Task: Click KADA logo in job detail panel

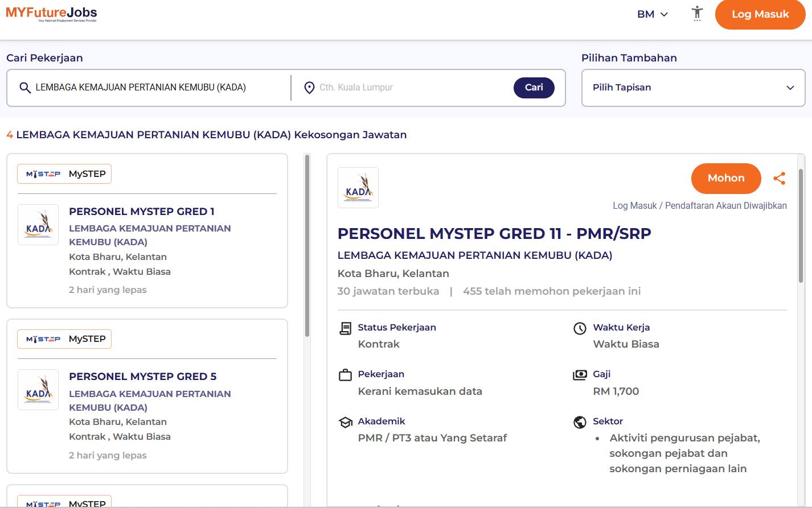Action: pos(358,188)
